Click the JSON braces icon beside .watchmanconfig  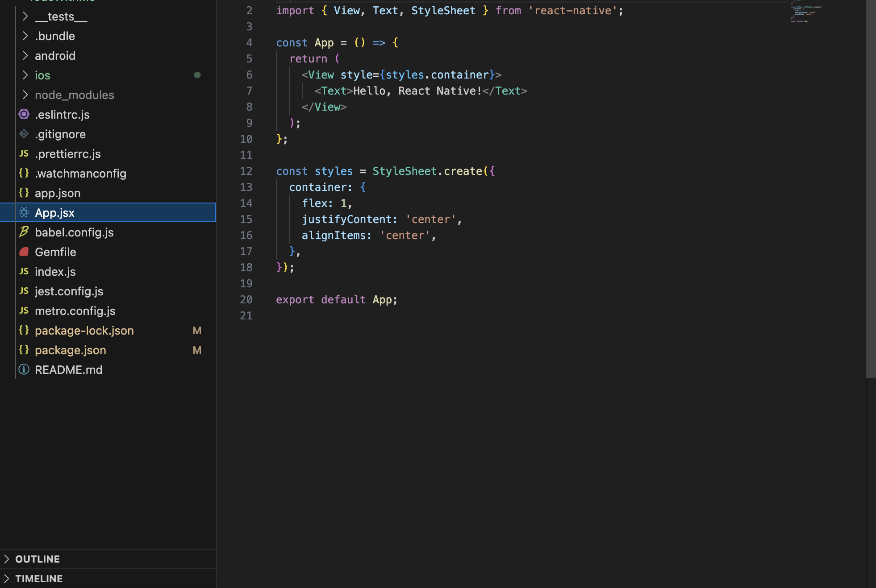24,174
